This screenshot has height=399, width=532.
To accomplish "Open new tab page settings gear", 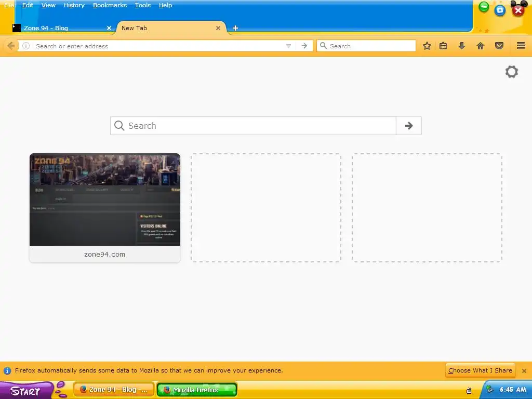I will (512, 72).
